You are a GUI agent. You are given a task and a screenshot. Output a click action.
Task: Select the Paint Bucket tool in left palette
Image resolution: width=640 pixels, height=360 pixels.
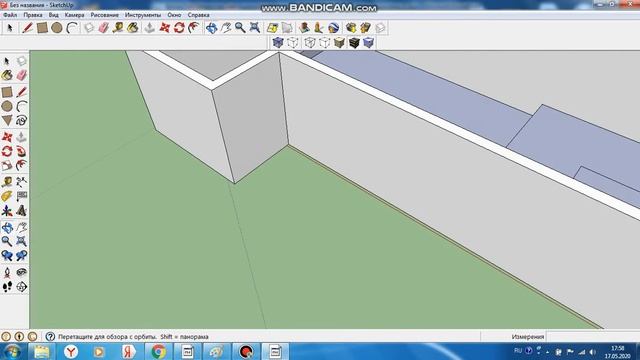click(x=7, y=75)
